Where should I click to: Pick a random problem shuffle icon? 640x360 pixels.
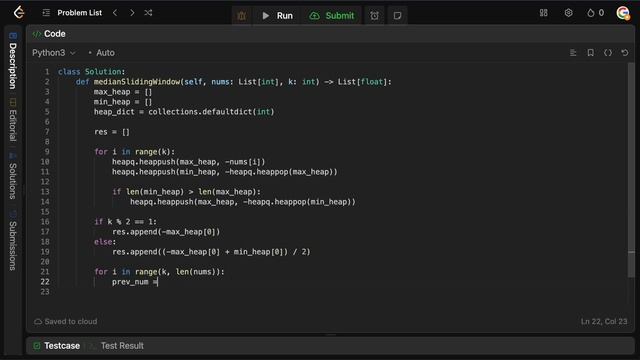coord(148,13)
